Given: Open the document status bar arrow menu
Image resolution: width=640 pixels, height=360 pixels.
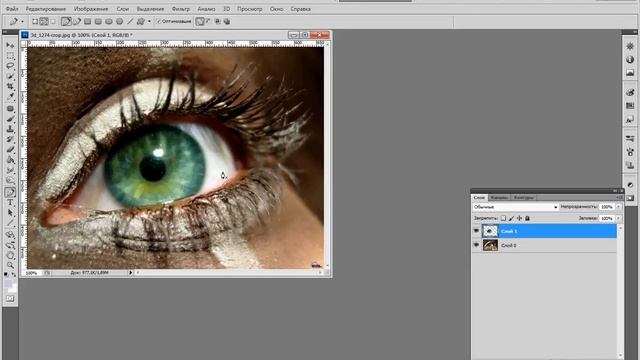Looking at the screenshot, I should pos(131,272).
